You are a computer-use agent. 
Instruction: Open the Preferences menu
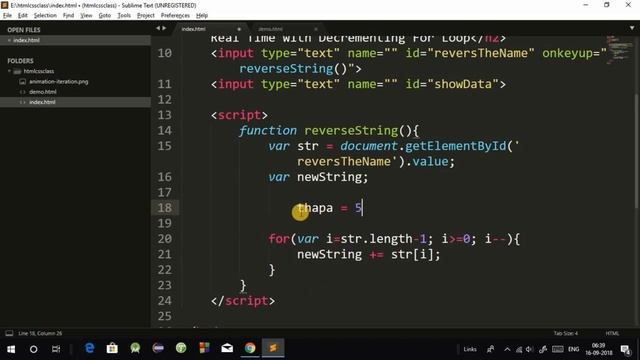click(x=175, y=16)
